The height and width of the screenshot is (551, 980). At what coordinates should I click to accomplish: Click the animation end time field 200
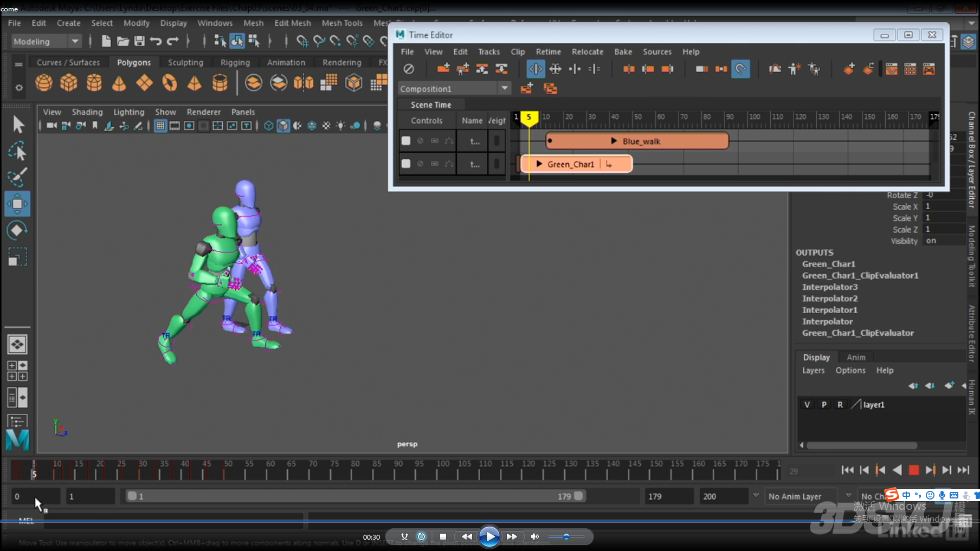coord(724,496)
